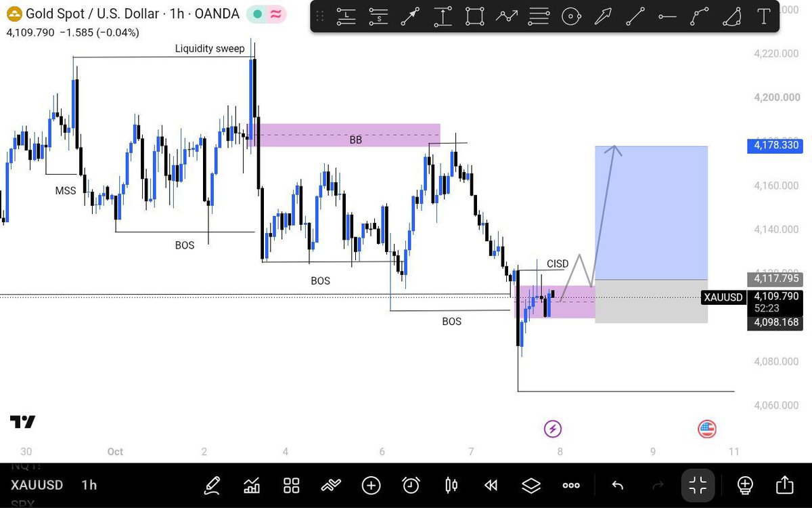
Task: Tap the plus add-symbol button
Action: pos(371,485)
